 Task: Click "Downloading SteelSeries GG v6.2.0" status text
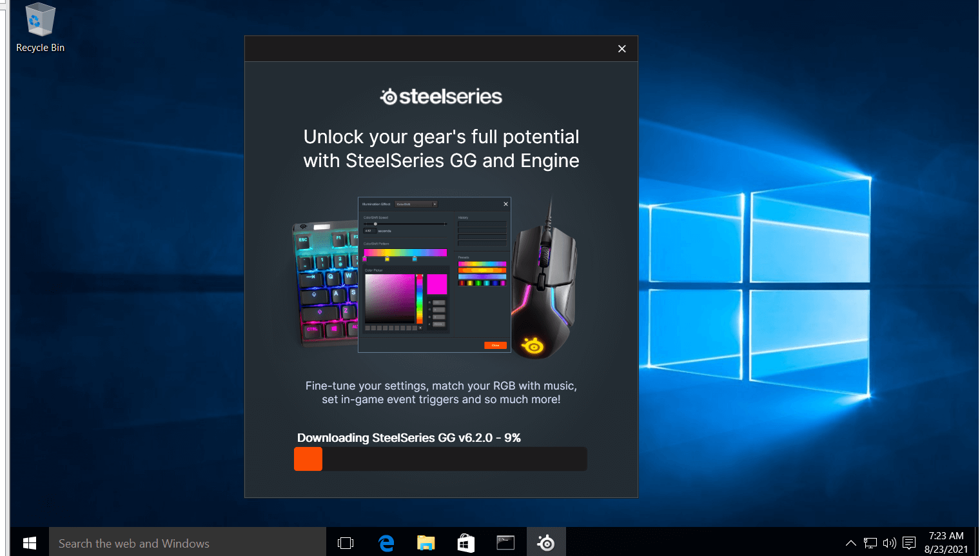click(x=409, y=437)
